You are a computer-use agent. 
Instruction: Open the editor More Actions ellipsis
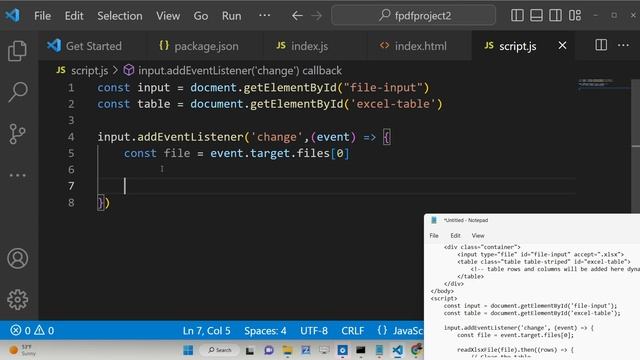623,45
